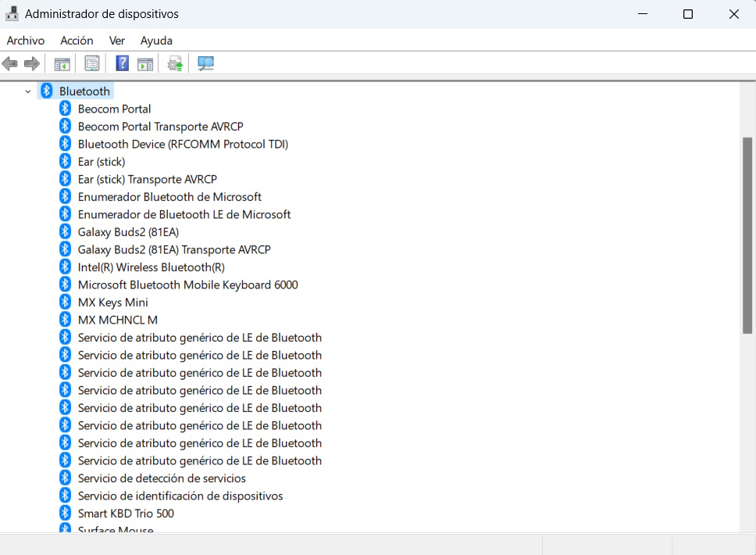Image resolution: width=756 pixels, height=555 pixels.
Task: Select the Bluetooth category node
Action: 84,91
